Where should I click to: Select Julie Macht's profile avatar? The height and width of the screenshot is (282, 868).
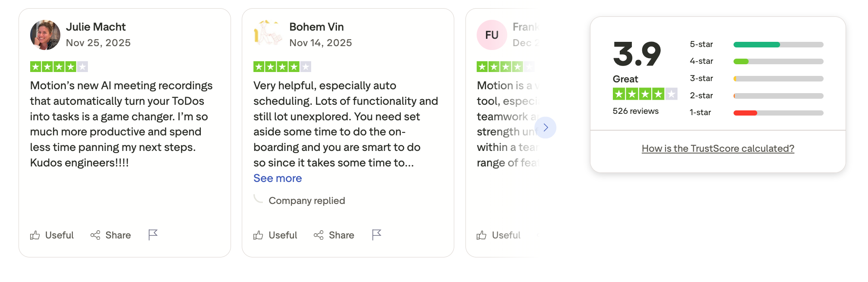45,34
